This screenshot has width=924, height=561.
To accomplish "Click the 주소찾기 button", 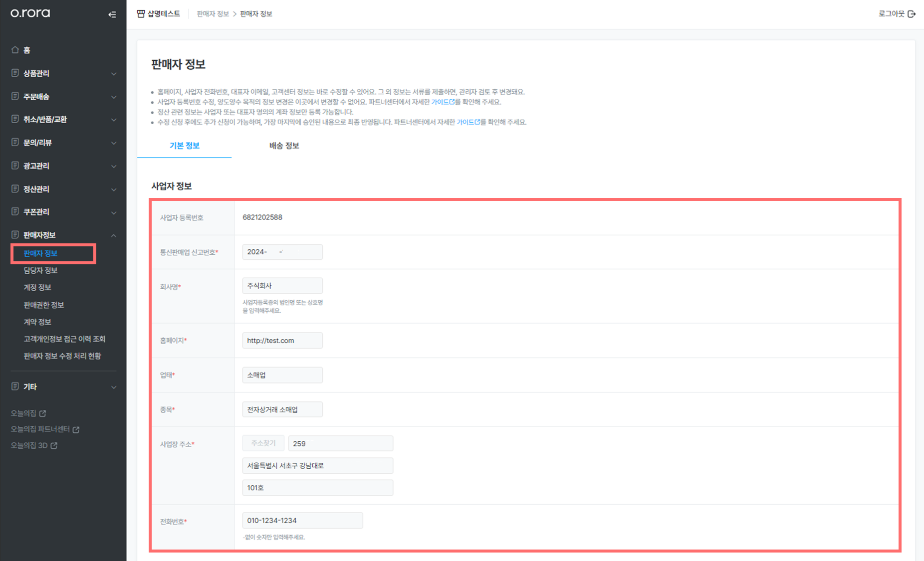I will click(263, 443).
